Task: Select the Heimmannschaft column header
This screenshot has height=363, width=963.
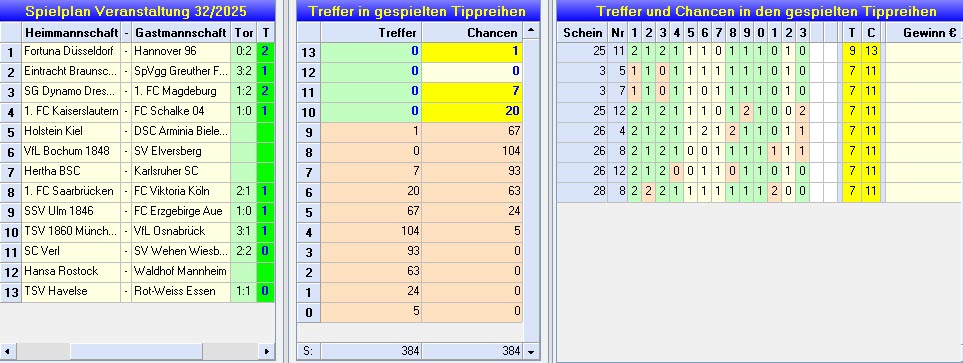Action: click(71, 33)
